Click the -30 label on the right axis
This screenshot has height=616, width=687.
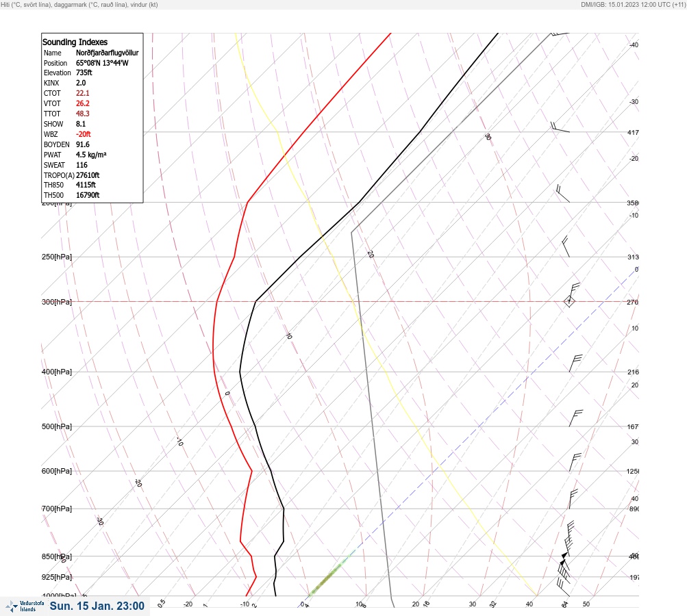[634, 101]
